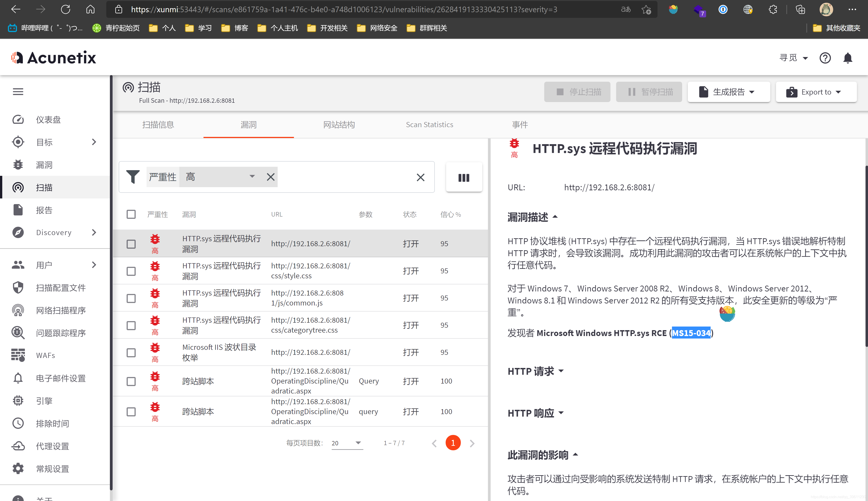Select the 漏洞 tab
868x501 pixels.
coord(248,124)
